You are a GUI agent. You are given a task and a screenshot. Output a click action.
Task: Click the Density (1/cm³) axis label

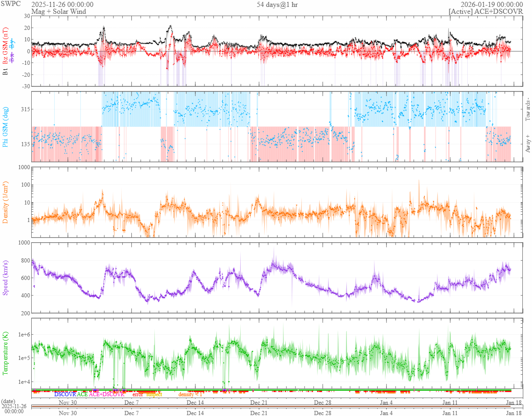[6, 202]
